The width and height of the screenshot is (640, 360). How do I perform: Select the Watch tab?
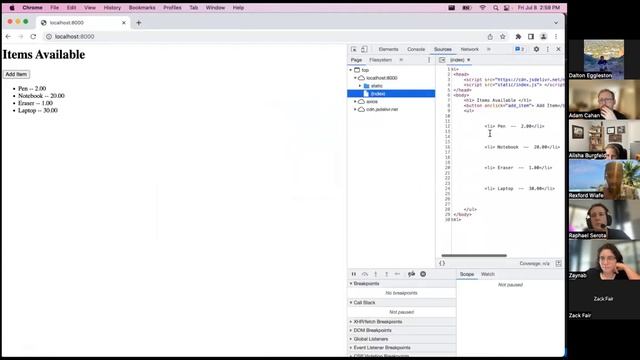click(488, 274)
